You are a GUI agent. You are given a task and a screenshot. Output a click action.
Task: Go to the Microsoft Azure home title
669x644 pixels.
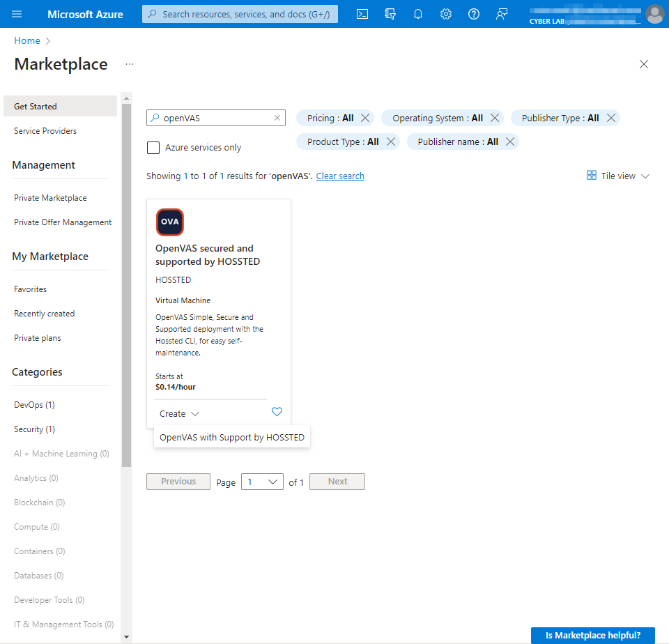pyautogui.click(x=85, y=14)
